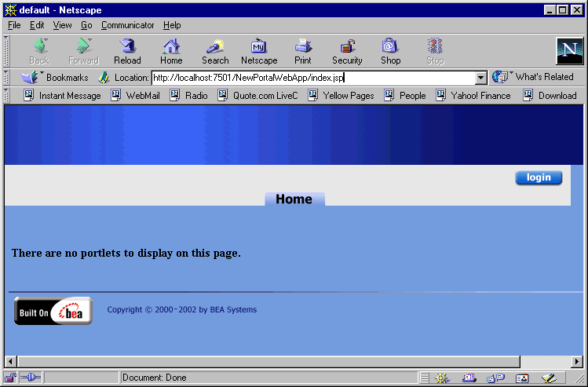588x387 pixels.
Task: Open What's Related panel
Action: pyautogui.click(x=533, y=77)
